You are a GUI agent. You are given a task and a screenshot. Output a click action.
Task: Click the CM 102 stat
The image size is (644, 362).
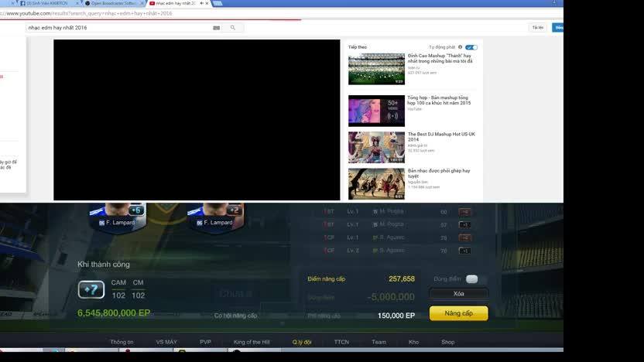(x=138, y=289)
